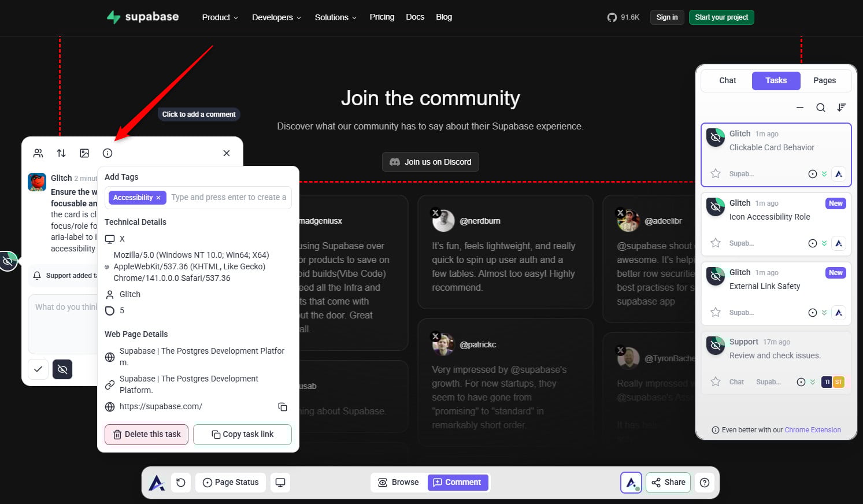Expand the Product dropdown menu

pyautogui.click(x=220, y=17)
